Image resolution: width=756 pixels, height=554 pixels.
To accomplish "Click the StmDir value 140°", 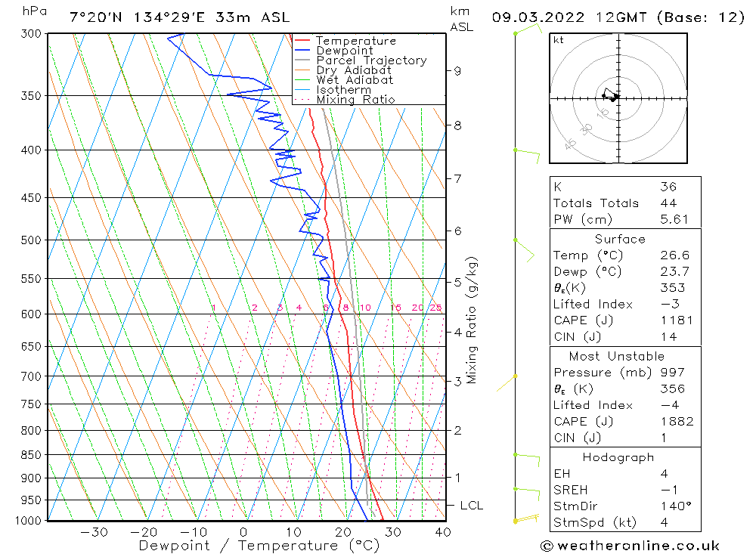I will pyautogui.click(x=676, y=506).
